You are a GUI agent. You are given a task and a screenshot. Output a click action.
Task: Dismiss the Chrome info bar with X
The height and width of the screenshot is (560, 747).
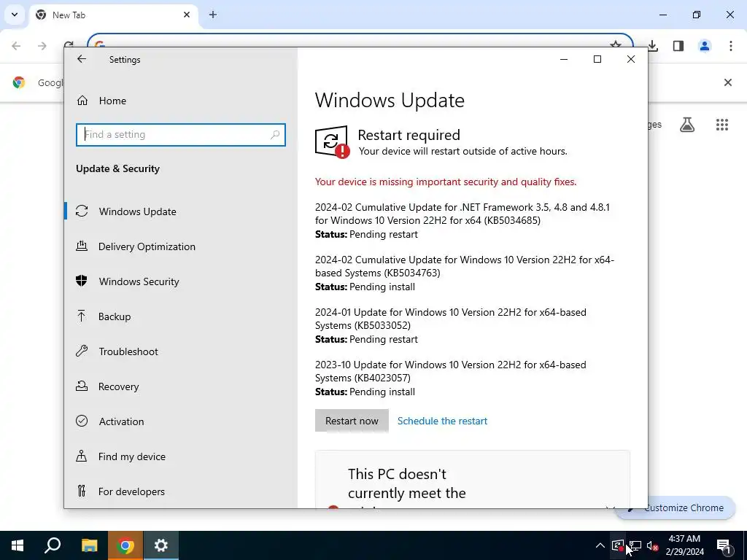coord(728,82)
